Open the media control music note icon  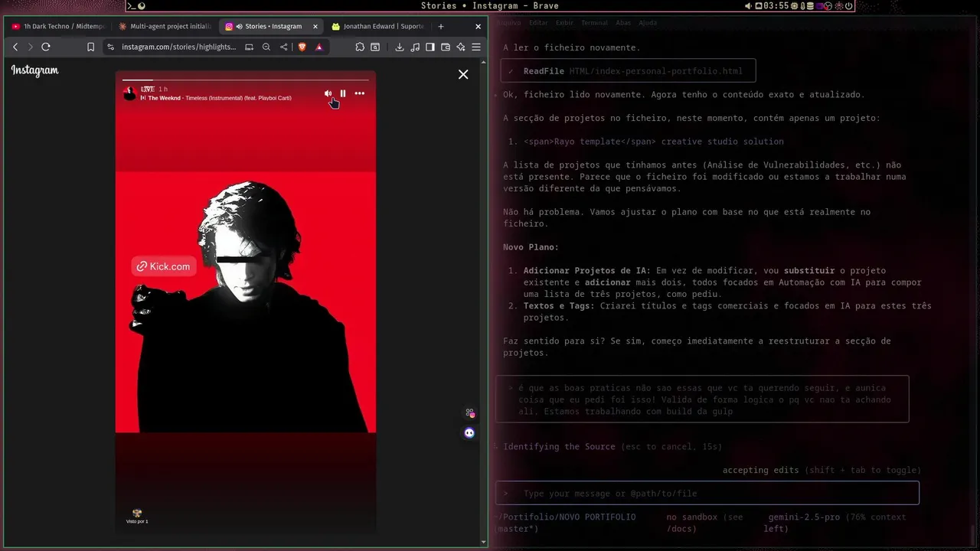click(415, 47)
